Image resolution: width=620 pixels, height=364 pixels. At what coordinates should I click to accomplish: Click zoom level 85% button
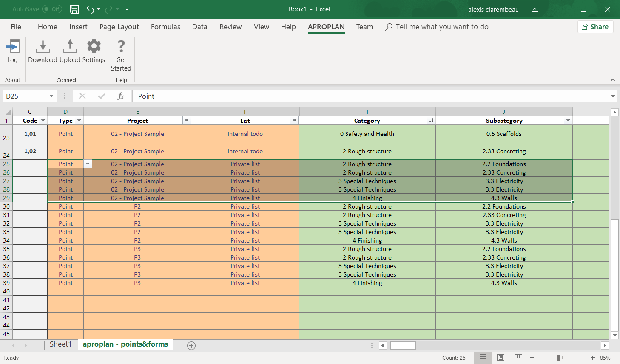coord(605,358)
